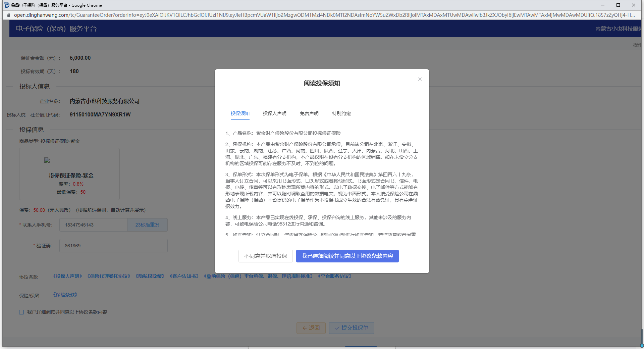Click the 阅读投保须知 dialog title
644x349 pixels.
click(x=322, y=83)
